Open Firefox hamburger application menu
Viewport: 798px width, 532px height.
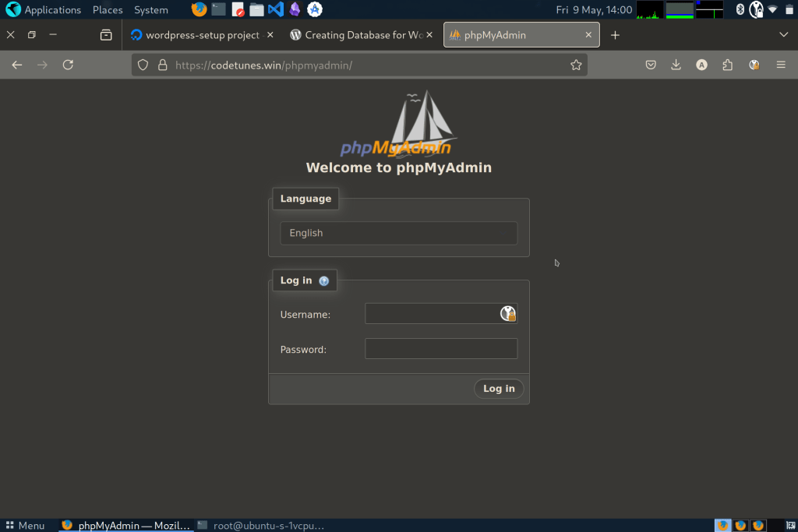(781, 65)
